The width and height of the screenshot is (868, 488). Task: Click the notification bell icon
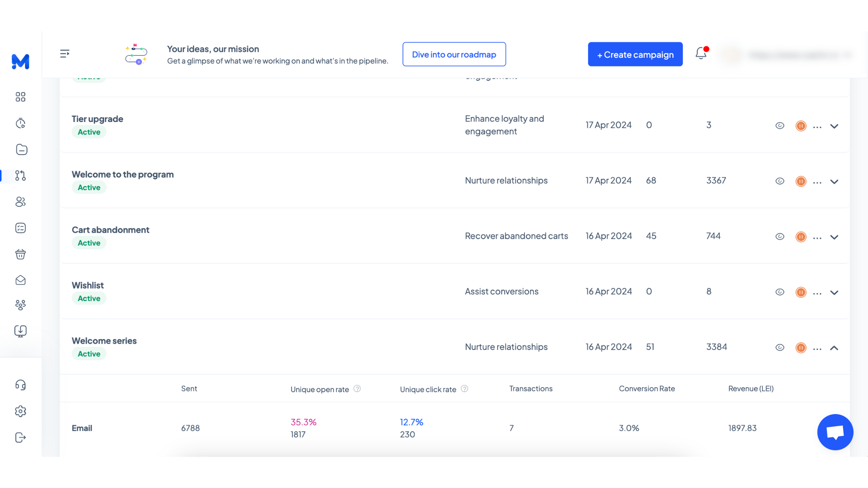click(x=701, y=53)
